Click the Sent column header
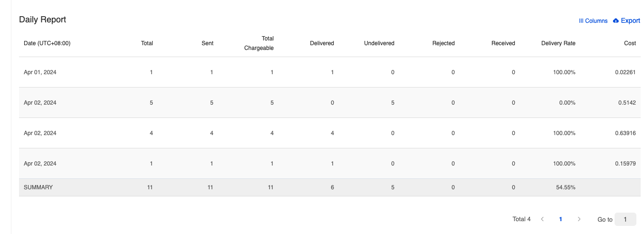This screenshot has height=234, width=644. click(207, 43)
